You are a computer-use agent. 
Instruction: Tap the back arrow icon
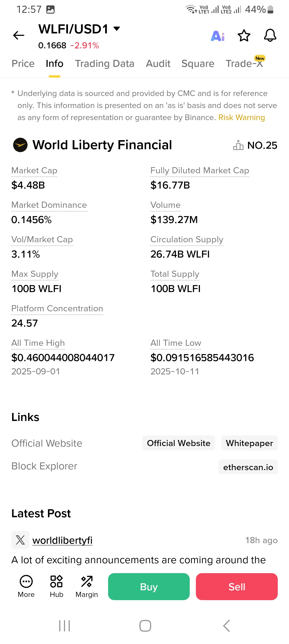(19, 35)
